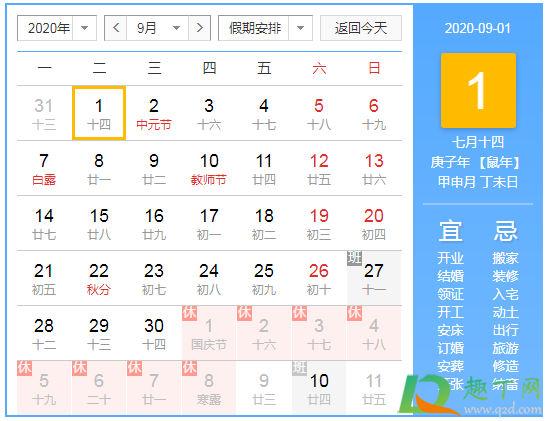The height and width of the screenshot is (421, 546).
Task: Select October 10 workday 班 cell
Action: point(319,388)
